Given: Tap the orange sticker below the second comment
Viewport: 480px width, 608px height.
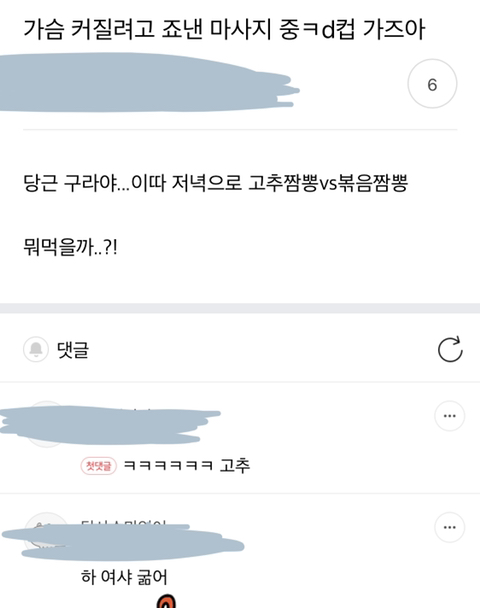Looking at the screenshot, I should click(167, 601).
